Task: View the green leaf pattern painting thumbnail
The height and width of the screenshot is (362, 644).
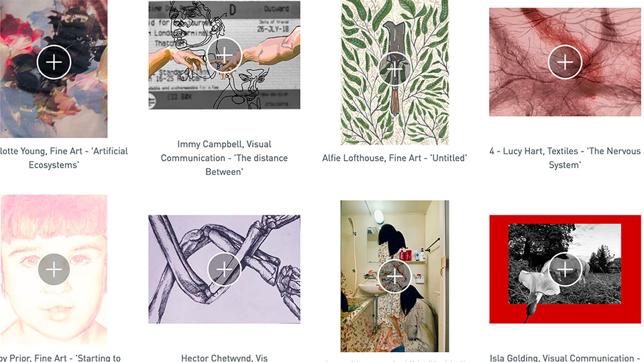Action: tap(394, 72)
